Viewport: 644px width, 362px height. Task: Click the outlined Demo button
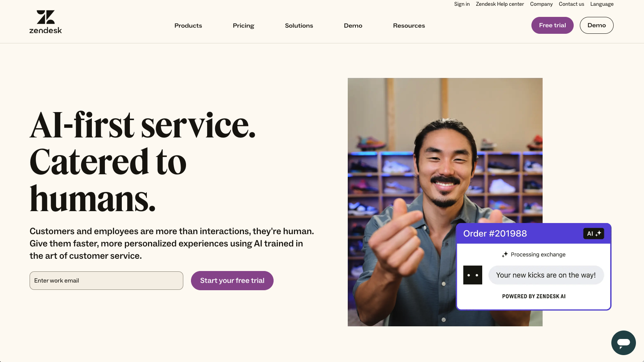(596, 25)
